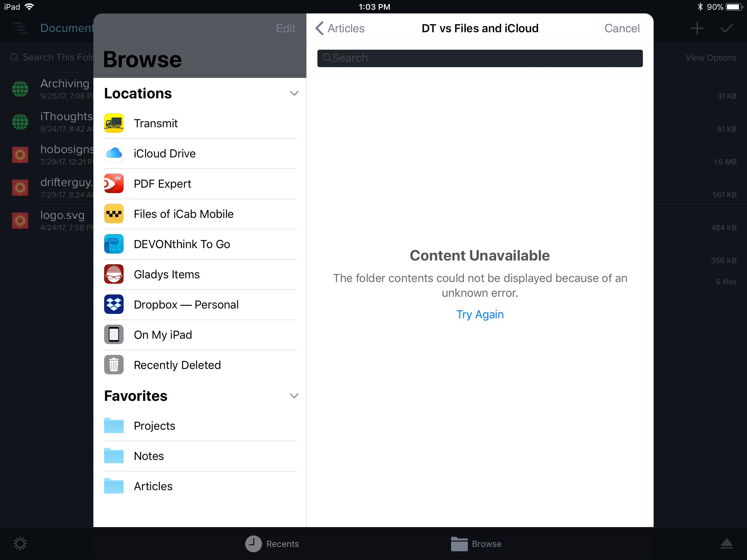Open the Articles favorite folder
747x560 pixels.
click(153, 486)
